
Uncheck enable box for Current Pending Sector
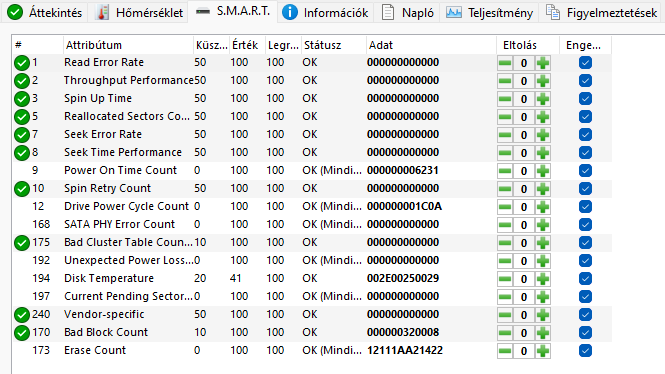(585, 297)
